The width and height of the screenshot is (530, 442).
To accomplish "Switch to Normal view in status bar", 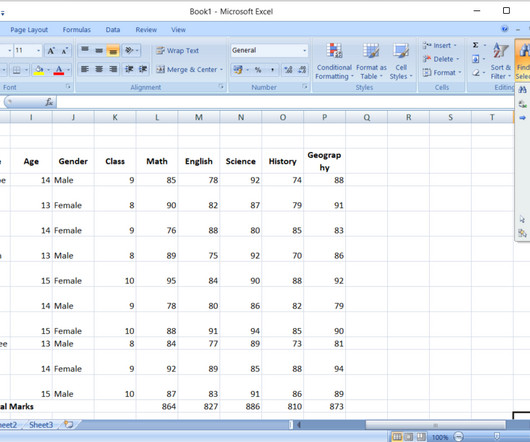I will click(x=396, y=437).
